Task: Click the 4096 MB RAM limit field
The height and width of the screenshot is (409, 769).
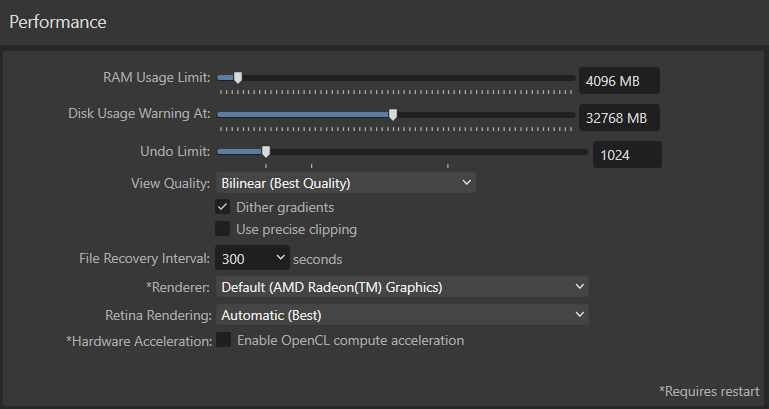Action: [619, 80]
